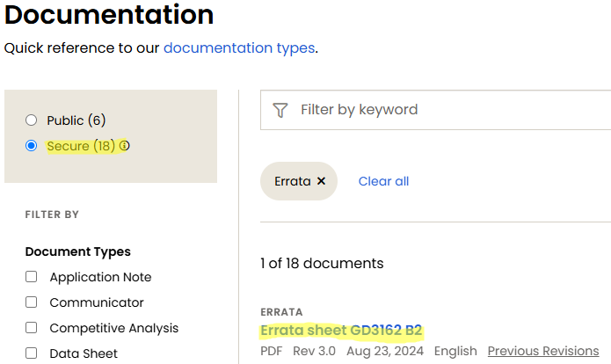611x364 pixels.
Task: Click the funnel filter icon
Action: point(280,110)
